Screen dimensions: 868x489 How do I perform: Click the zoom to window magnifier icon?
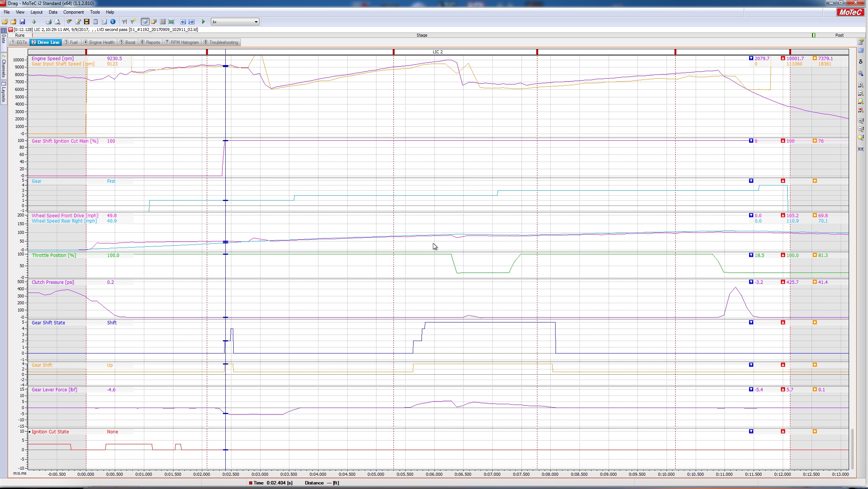(860, 73)
